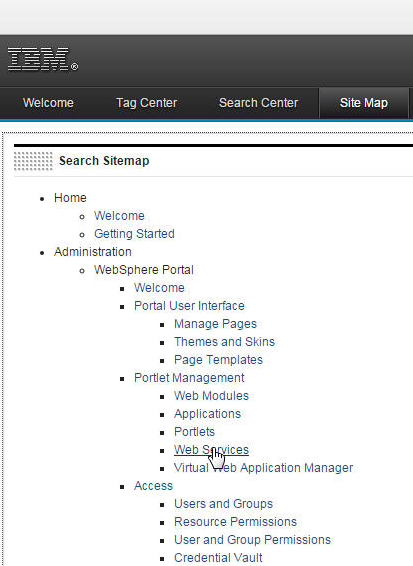Screen dimensions: 413x566
Task: Click the Web Services link
Action: point(212,450)
